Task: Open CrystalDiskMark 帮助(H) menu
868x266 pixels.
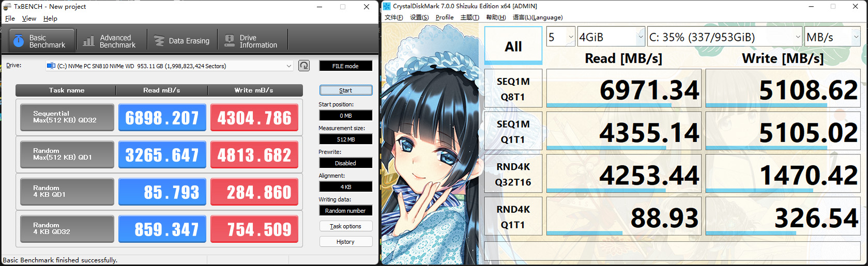Action: tap(495, 18)
